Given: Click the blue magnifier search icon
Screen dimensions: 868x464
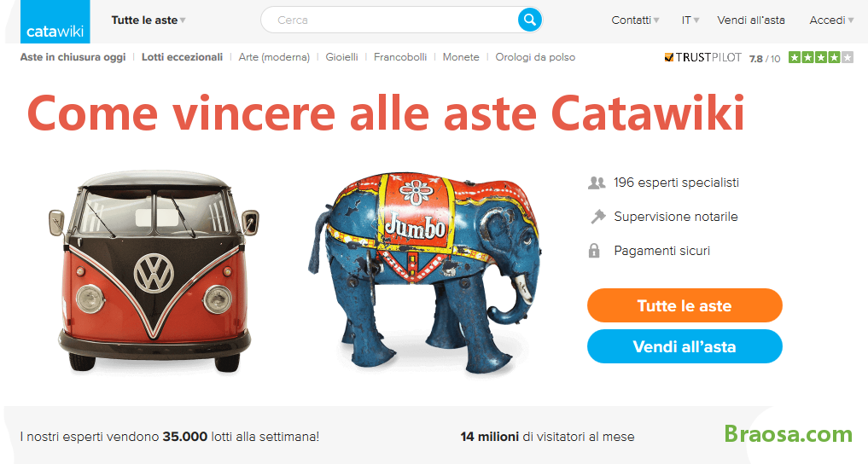Looking at the screenshot, I should point(529,20).
